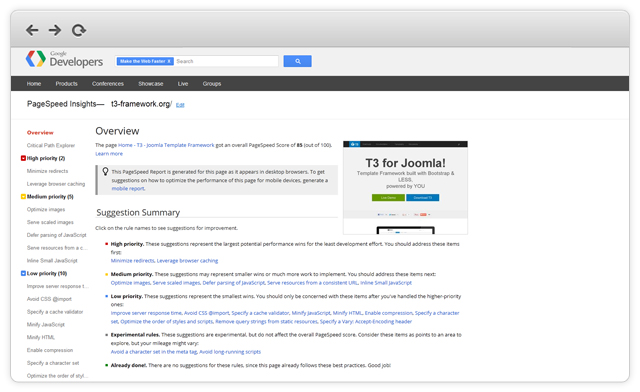
Task: Open Minify HTML in the sidebar
Action: (41, 337)
